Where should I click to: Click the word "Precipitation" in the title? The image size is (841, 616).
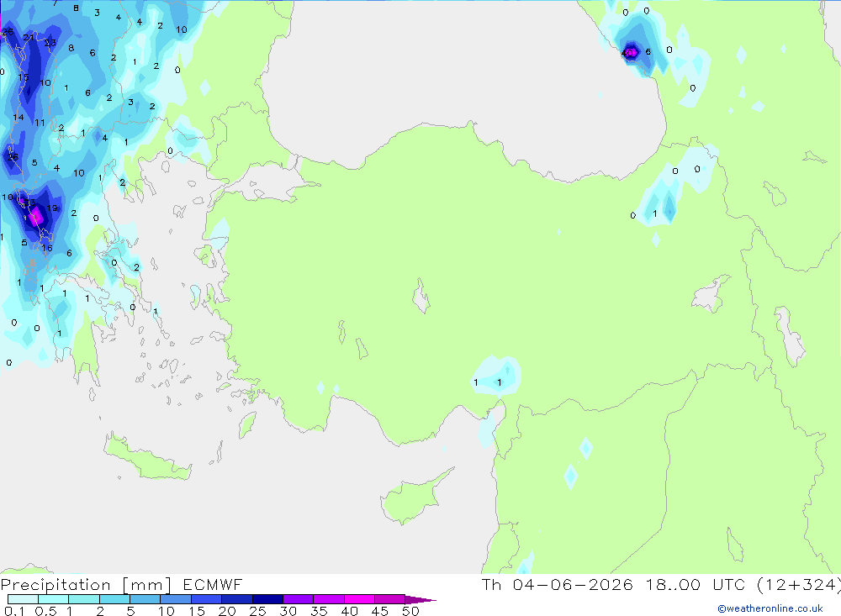pos(56,585)
